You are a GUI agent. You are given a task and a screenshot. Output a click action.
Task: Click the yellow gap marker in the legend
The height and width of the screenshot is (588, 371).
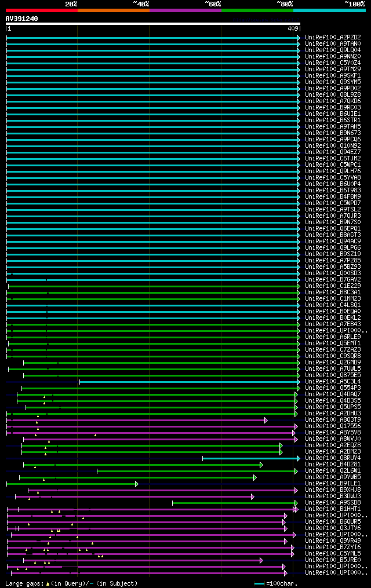tap(48, 584)
